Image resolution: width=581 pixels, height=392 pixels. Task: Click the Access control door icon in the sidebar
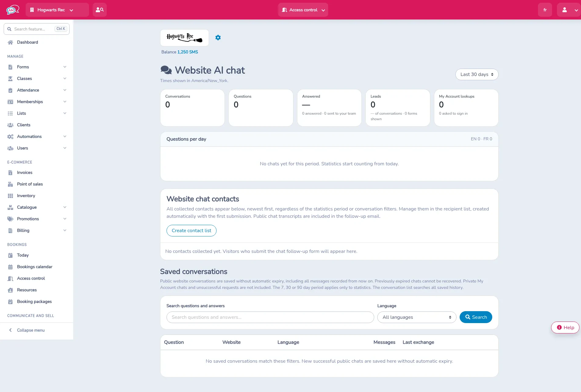10,279
